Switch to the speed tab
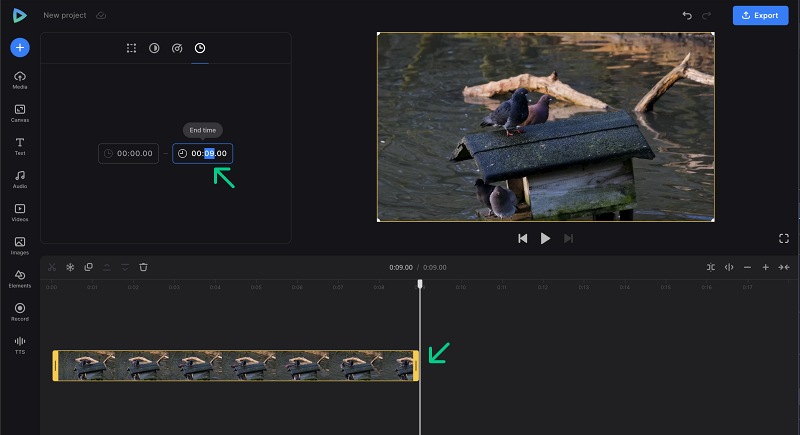Viewport: 800px width, 435px height. tap(177, 48)
